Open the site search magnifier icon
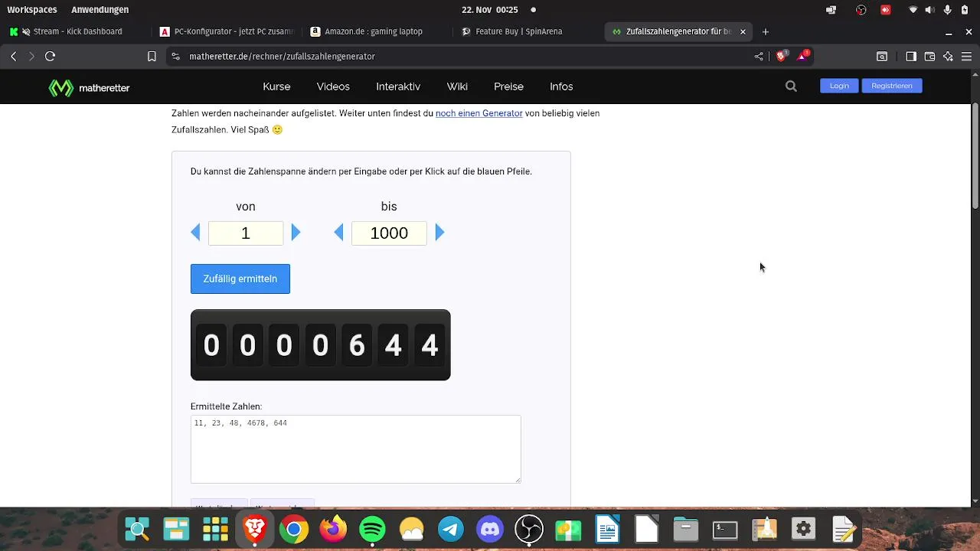 click(x=791, y=86)
